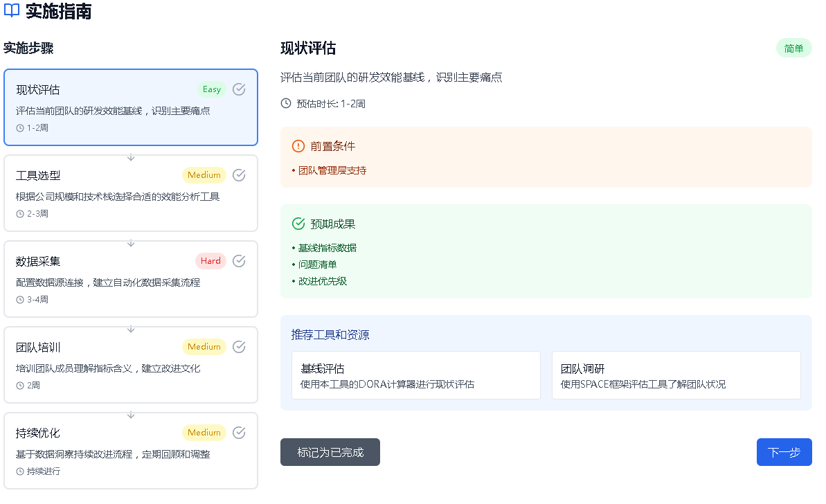Click the green check icon beside 预期成果
The image size is (826, 504).
[298, 224]
